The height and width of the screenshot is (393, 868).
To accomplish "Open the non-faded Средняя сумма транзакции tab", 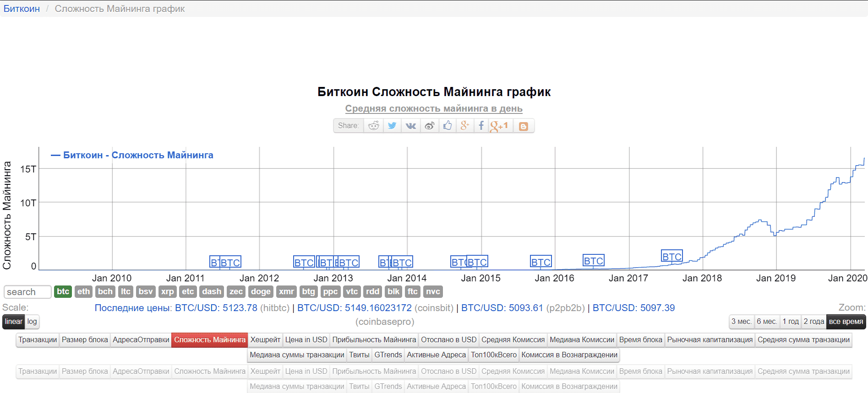I will (803, 340).
